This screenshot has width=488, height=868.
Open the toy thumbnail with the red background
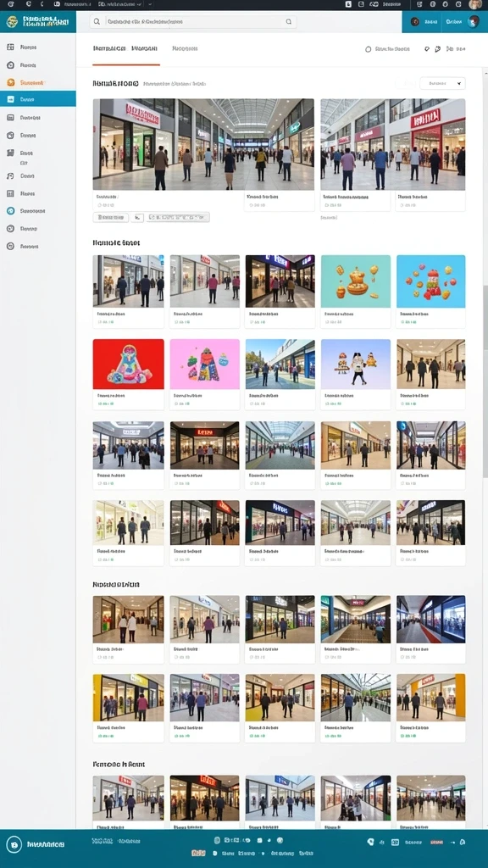pyautogui.click(x=129, y=364)
